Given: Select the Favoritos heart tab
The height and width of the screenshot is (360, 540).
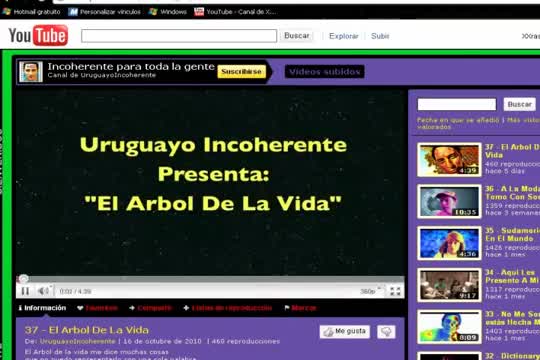Looking at the screenshot, I should pyautogui.click(x=98, y=308).
